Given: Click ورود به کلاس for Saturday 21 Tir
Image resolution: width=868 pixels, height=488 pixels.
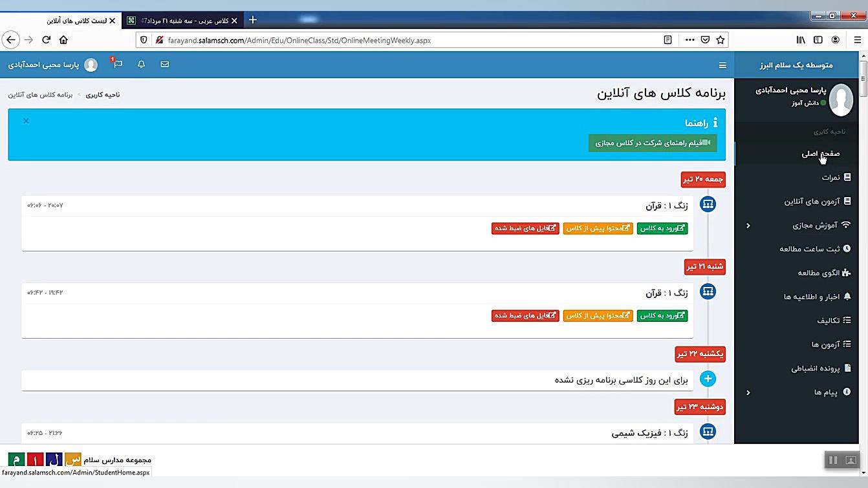Looking at the screenshot, I should [x=662, y=315].
